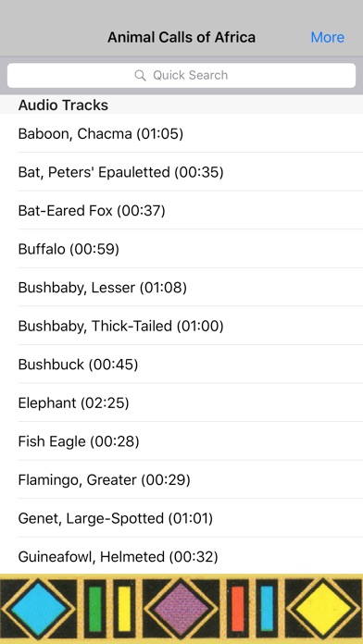Choose Bushbaby, Lesser track

point(181,288)
